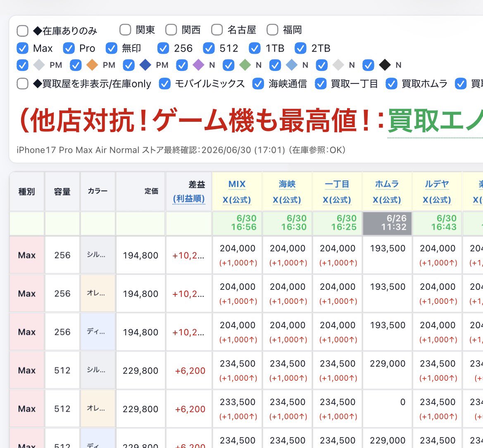The image size is (483, 448).
Task: Click the ストア最終確認 status line text
Action: click(181, 150)
